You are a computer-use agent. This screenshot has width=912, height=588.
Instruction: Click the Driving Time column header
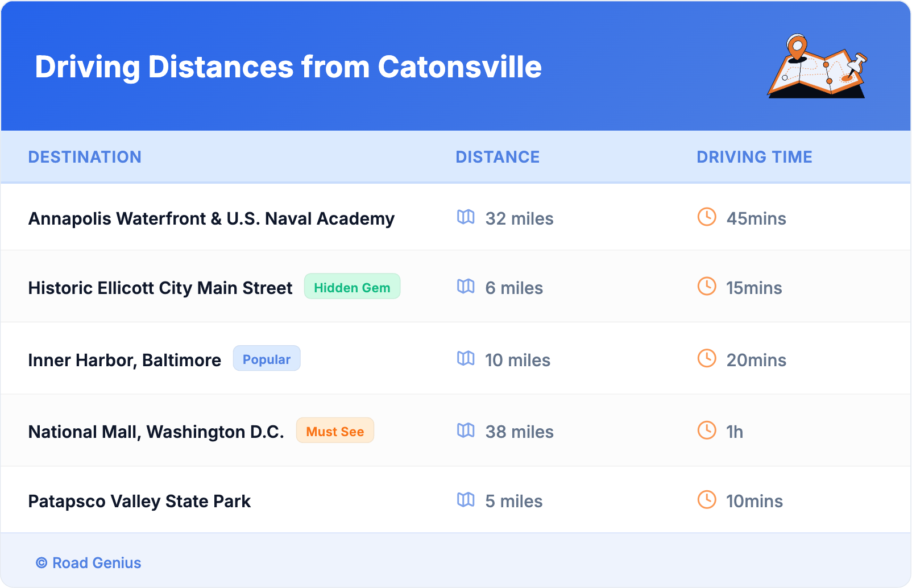[754, 157]
